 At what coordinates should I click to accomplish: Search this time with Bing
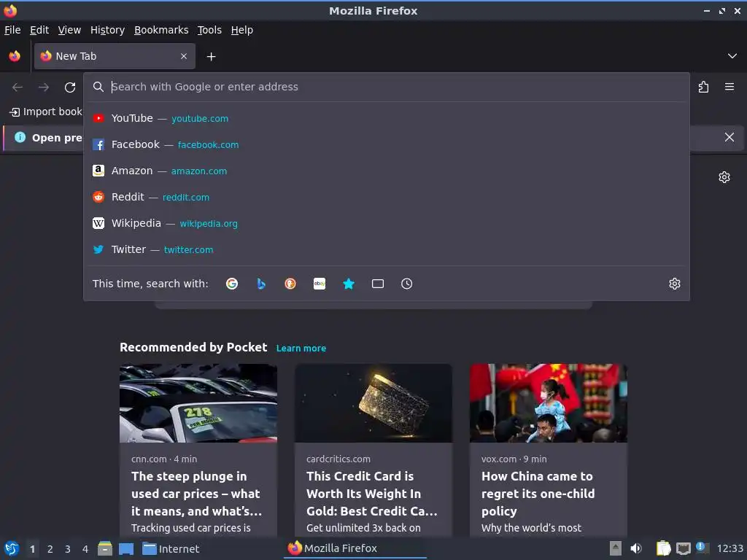[x=261, y=284]
